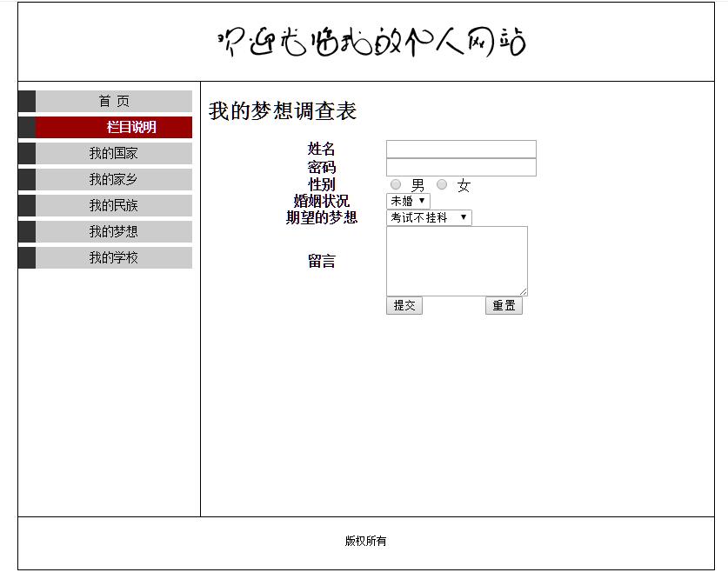
Task: Open 我的家乡 in sidebar
Action: (x=114, y=180)
